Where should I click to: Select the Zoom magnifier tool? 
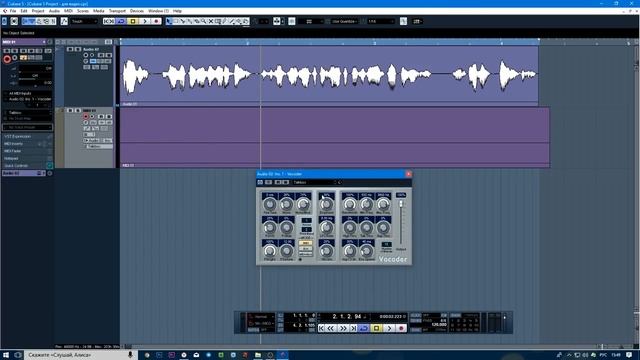204,21
